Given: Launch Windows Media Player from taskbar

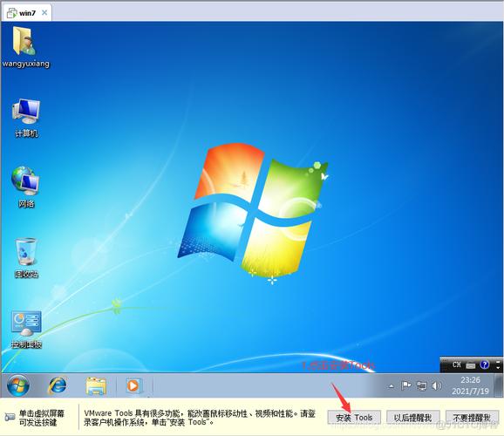Looking at the screenshot, I should pos(133,385).
